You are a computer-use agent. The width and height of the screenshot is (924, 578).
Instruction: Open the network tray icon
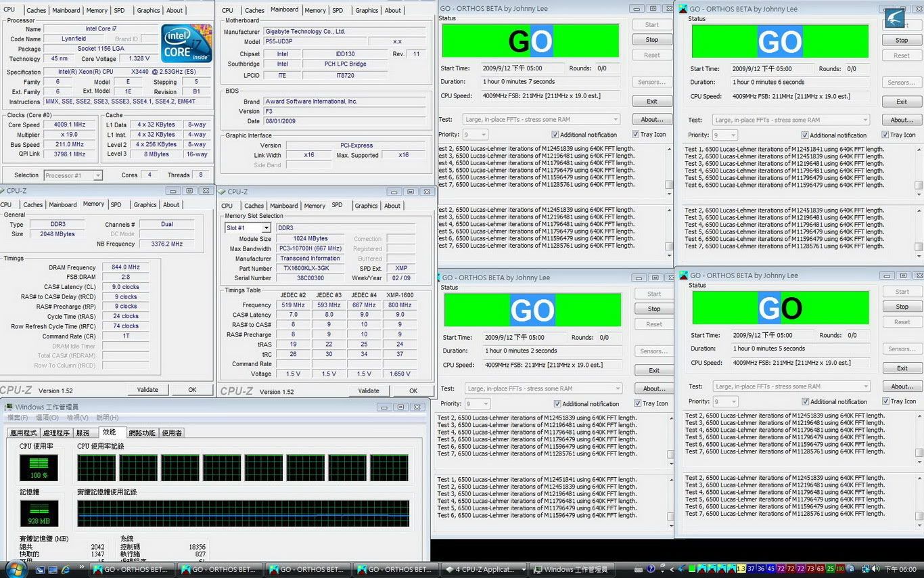(x=865, y=569)
